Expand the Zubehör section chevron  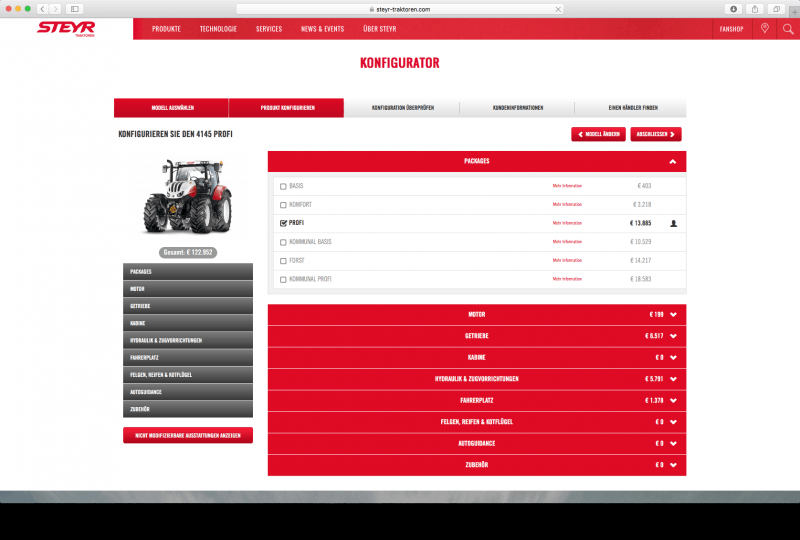pyautogui.click(x=673, y=464)
